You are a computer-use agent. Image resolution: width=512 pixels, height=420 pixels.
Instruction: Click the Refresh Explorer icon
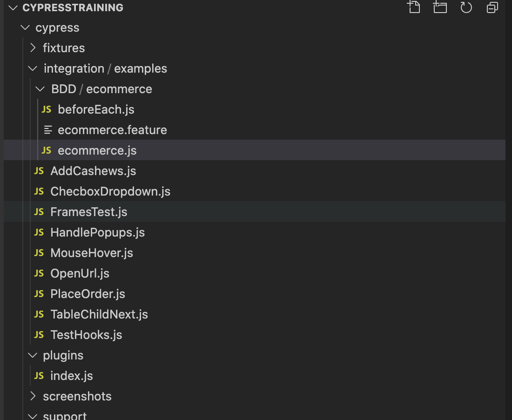[466, 7]
